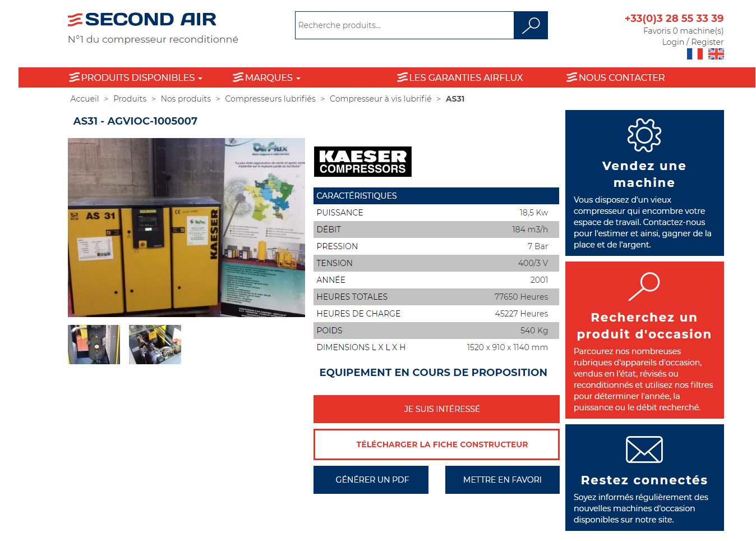
Task: Go to Produits breadcrumb
Action: pos(130,99)
